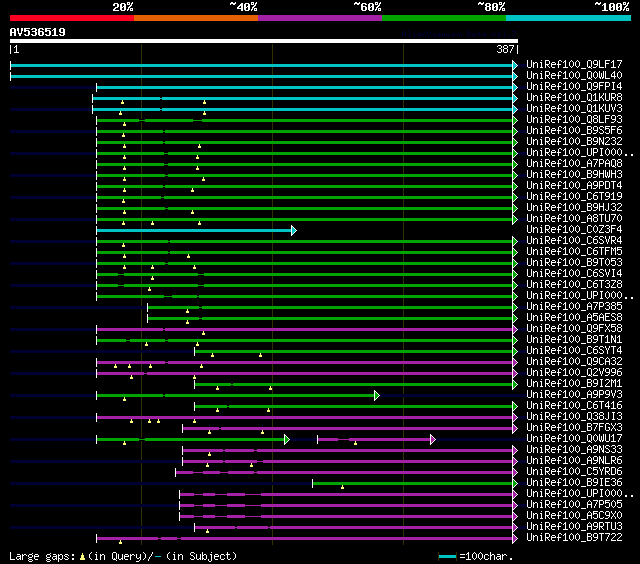
Task: Select label UniRef100_Q2V996
Action: pyautogui.click(x=574, y=373)
